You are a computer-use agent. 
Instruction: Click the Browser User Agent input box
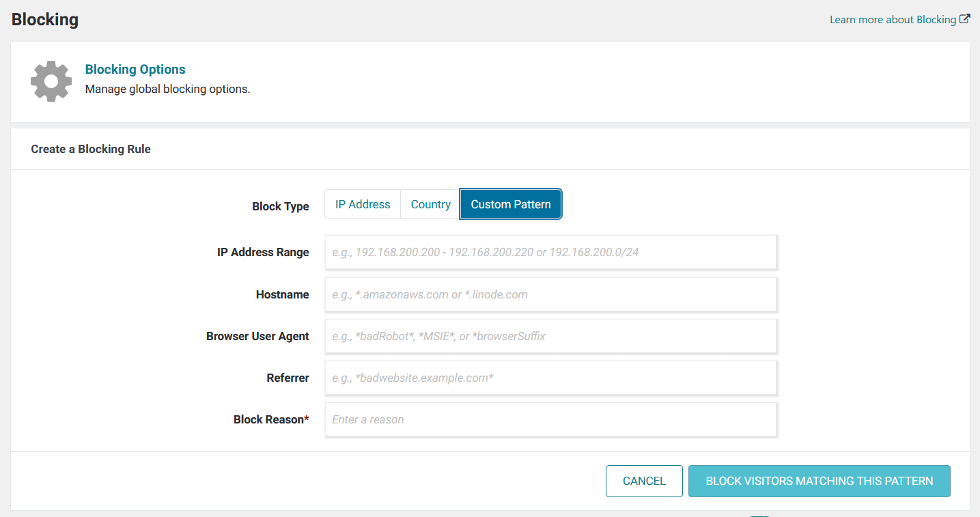tap(550, 336)
